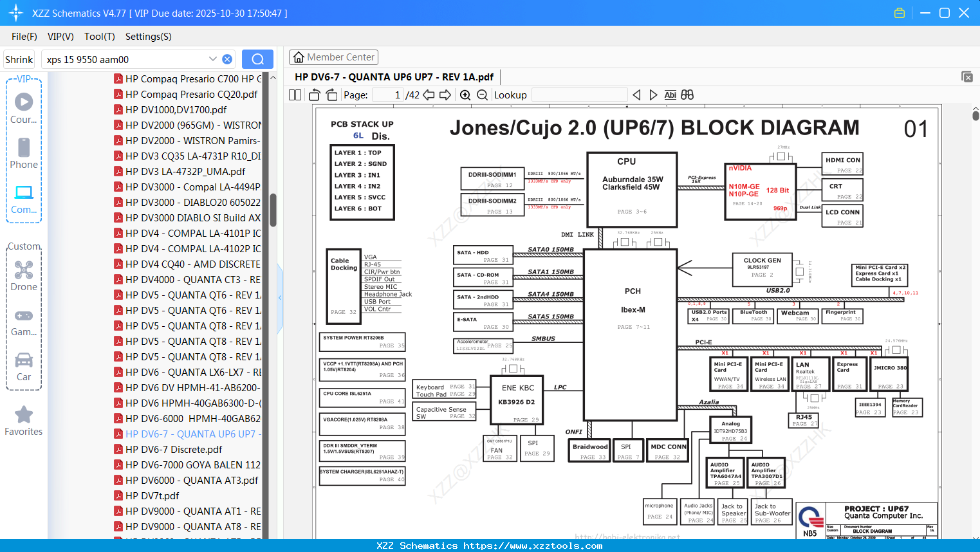980x552 pixels.
Task: Rotate the page counterclockwise
Action: (315, 95)
